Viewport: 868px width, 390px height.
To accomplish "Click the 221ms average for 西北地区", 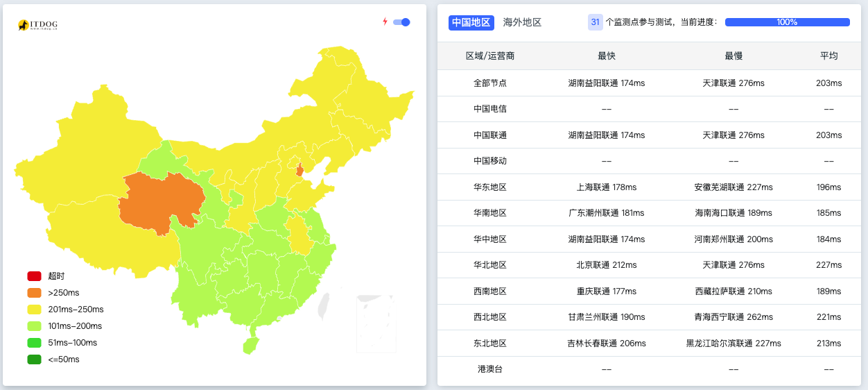I will (x=829, y=317).
